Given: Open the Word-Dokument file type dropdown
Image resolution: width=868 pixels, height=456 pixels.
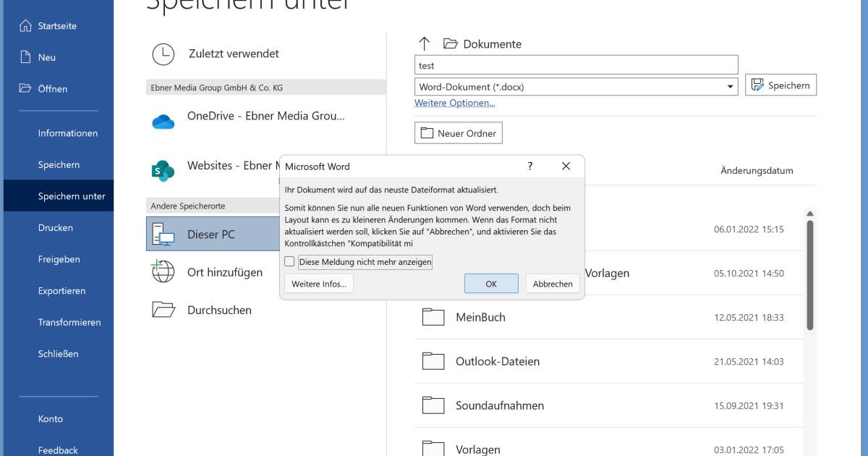Looking at the screenshot, I should pyautogui.click(x=731, y=87).
